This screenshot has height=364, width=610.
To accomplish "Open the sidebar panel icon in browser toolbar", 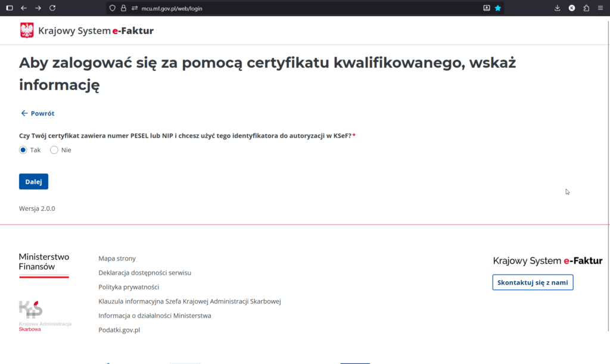I will click(9, 8).
